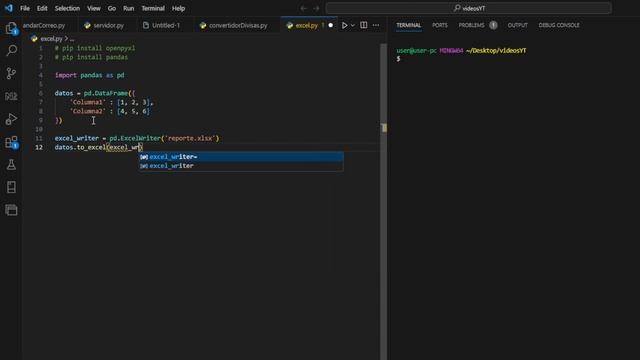Click the breadcrumb ellipsis after excel.py

coord(72,39)
